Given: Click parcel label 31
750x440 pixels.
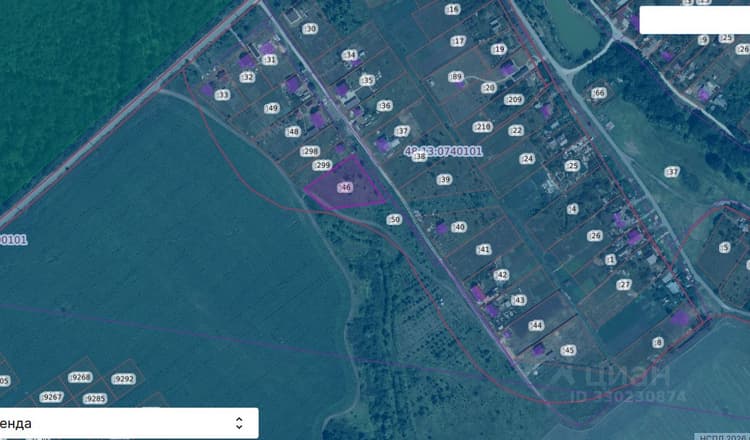Looking at the screenshot, I should click(270, 60).
